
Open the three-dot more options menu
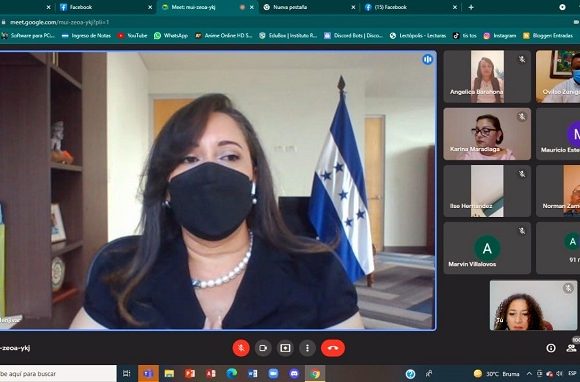click(307, 348)
